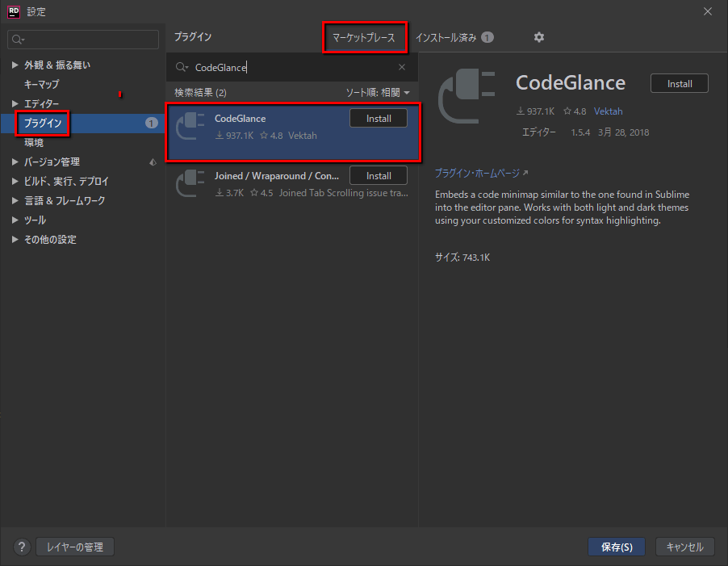The height and width of the screenshot is (566, 728).
Task: Close the settings dialog window
Action: coord(708,11)
